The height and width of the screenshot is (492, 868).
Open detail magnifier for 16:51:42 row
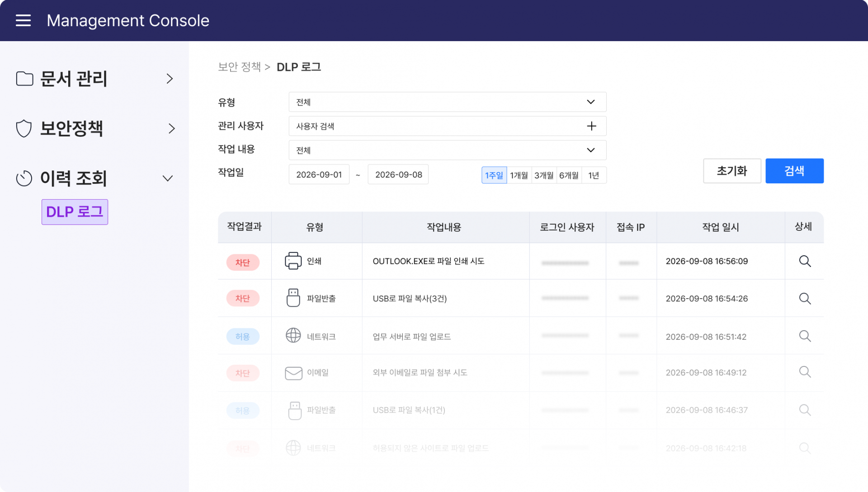click(805, 336)
